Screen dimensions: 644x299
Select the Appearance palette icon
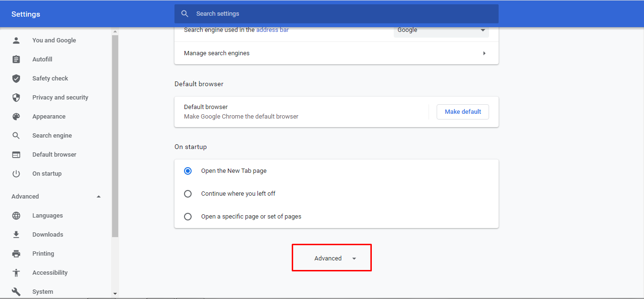(x=16, y=116)
